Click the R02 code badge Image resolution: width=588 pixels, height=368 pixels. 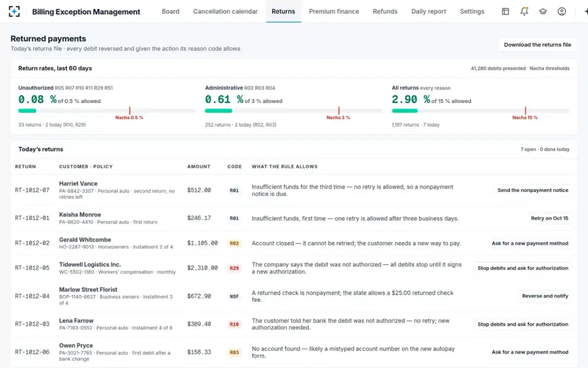(234, 243)
